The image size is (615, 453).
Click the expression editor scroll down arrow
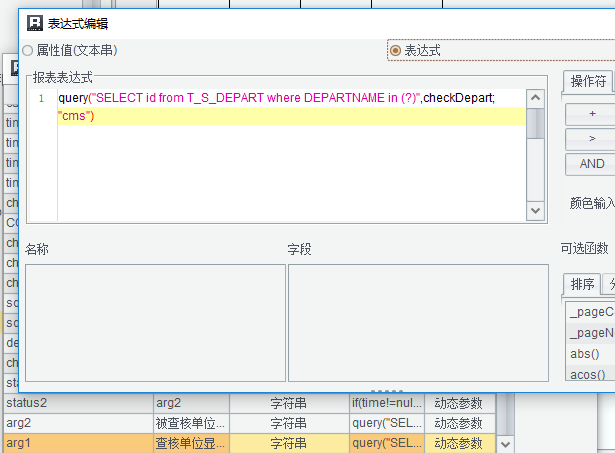coord(535,211)
